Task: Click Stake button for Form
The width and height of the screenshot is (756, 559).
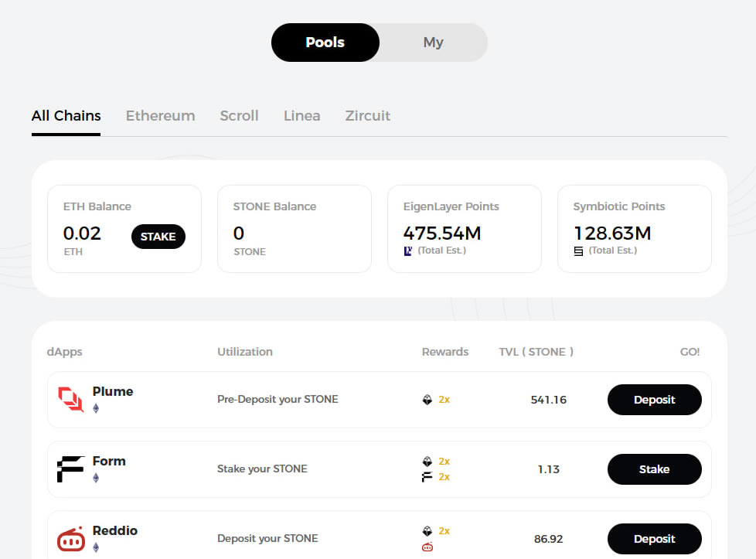Action: 654,469
